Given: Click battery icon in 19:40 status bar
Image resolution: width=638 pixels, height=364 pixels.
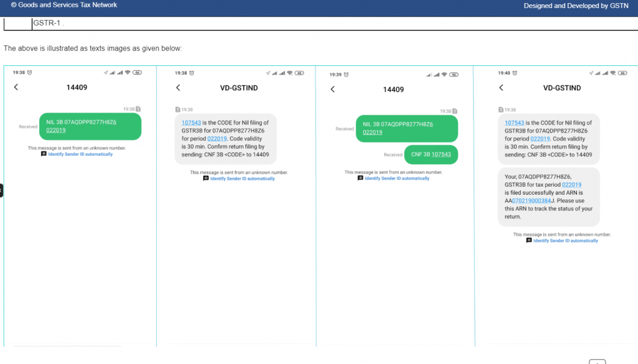Looking at the screenshot, I should (x=622, y=73).
